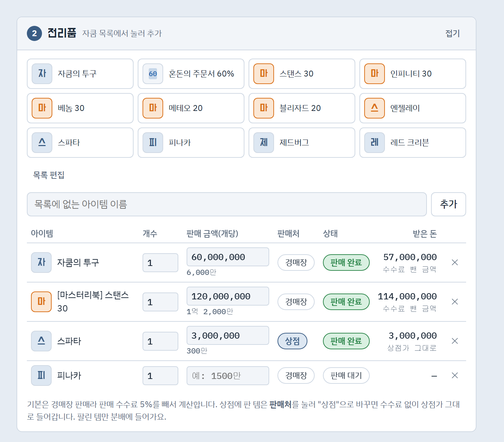The image size is (504, 442).
Task: Toggle 경매장 seller for 자쿰의 투구
Action: point(296,263)
